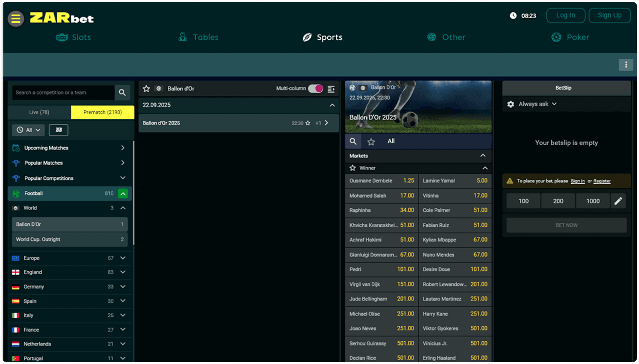Collapse the Winner market
This screenshot has height=364, width=639.
[485, 168]
